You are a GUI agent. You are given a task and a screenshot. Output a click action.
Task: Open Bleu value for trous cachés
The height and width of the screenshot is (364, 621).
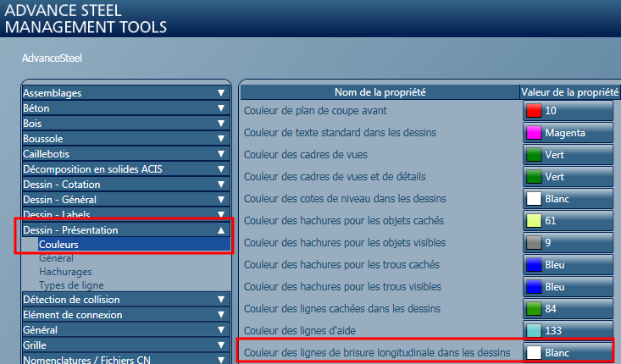click(x=568, y=265)
